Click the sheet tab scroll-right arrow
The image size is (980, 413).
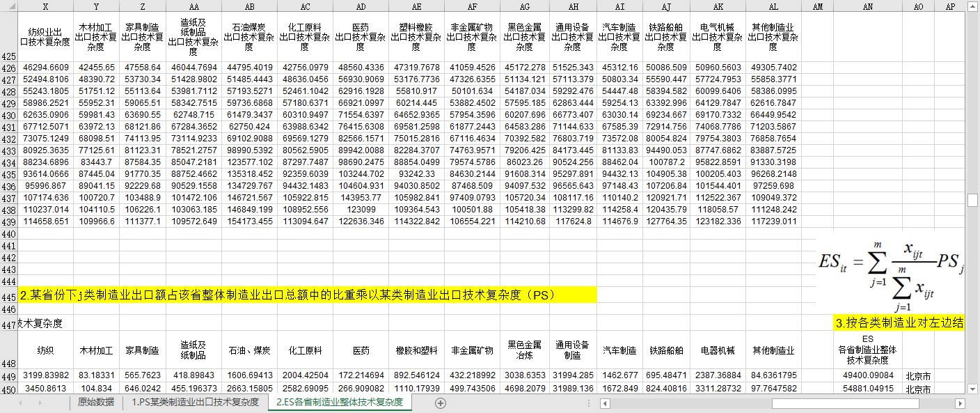click(40, 403)
